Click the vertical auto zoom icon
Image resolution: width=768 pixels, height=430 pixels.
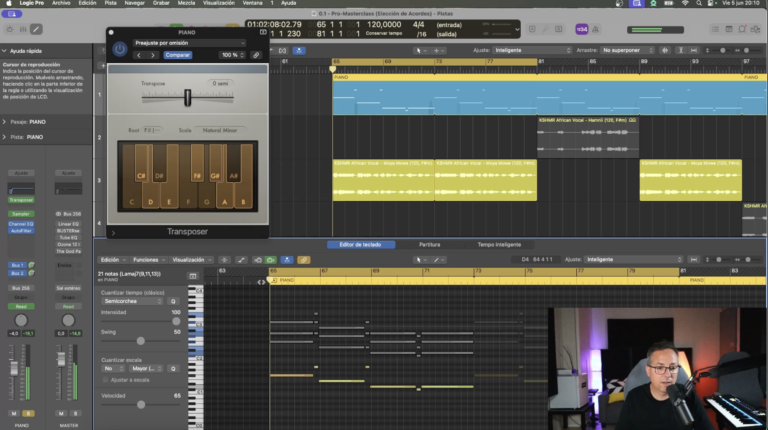coord(680,50)
